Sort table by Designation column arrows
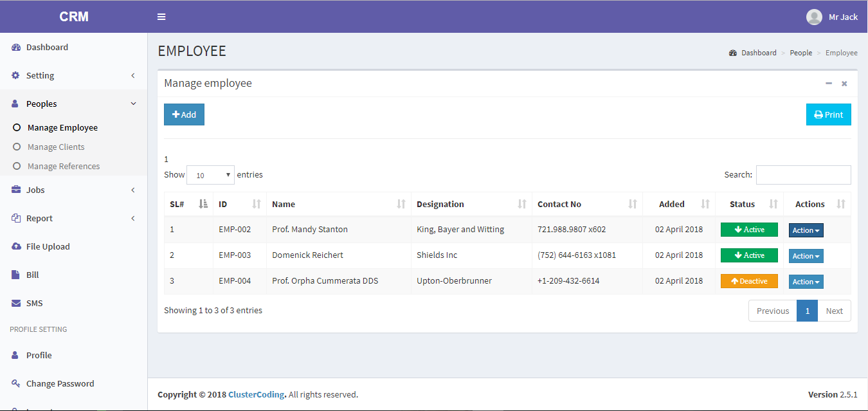This screenshot has width=868, height=411. tap(522, 205)
